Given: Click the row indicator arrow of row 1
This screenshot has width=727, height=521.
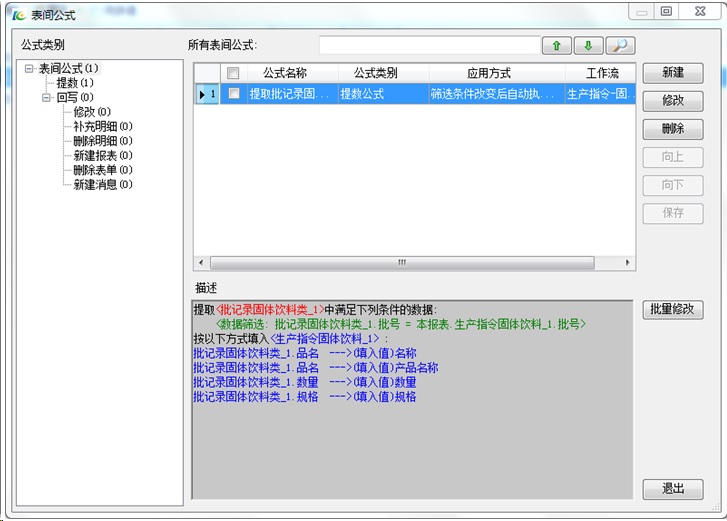Looking at the screenshot, I should pos(203,94).
